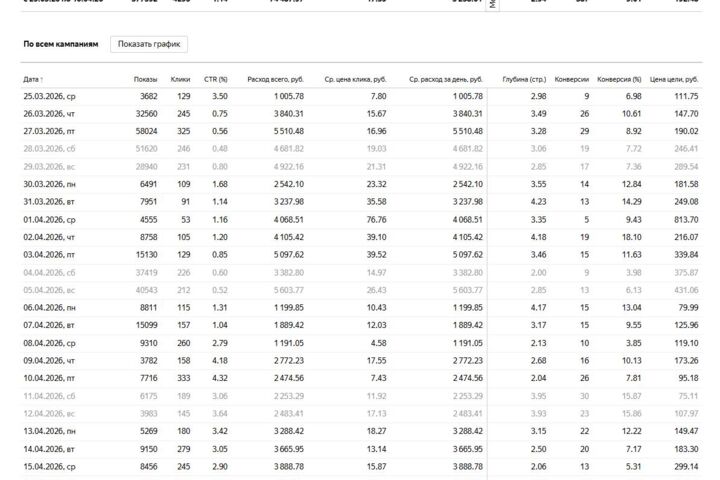This screenshot has height=480, width=720.
Task: Click average click price "76.76"
Action: [377, 220]
